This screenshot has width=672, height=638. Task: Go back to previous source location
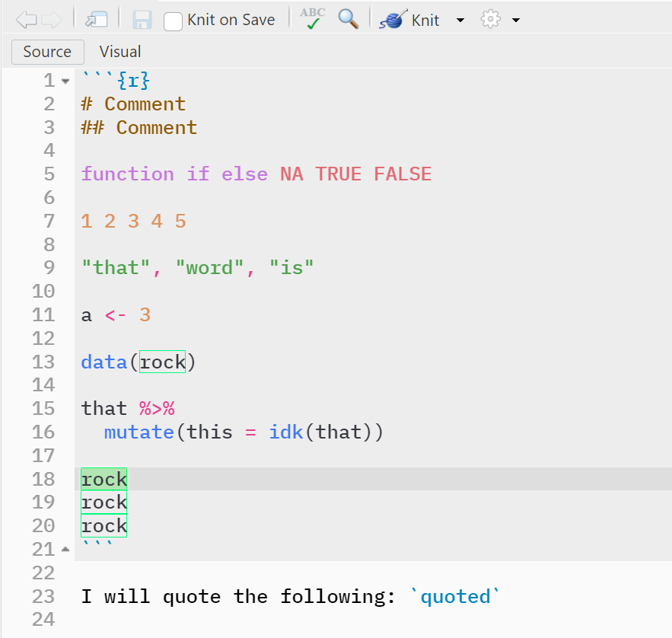click(x=26, y=20)
